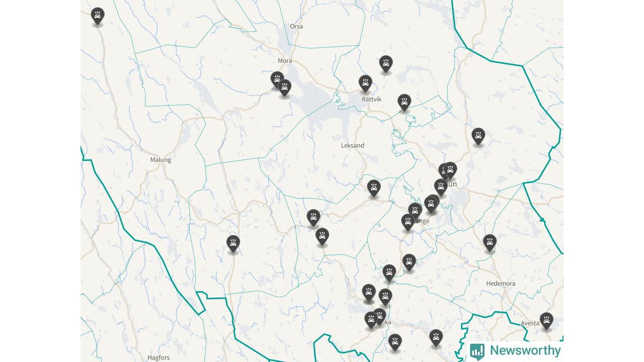Click the Hagfors town label
The height and width of the screenshot is (362, 644).
pyautogui.click(x=158, y=358)
